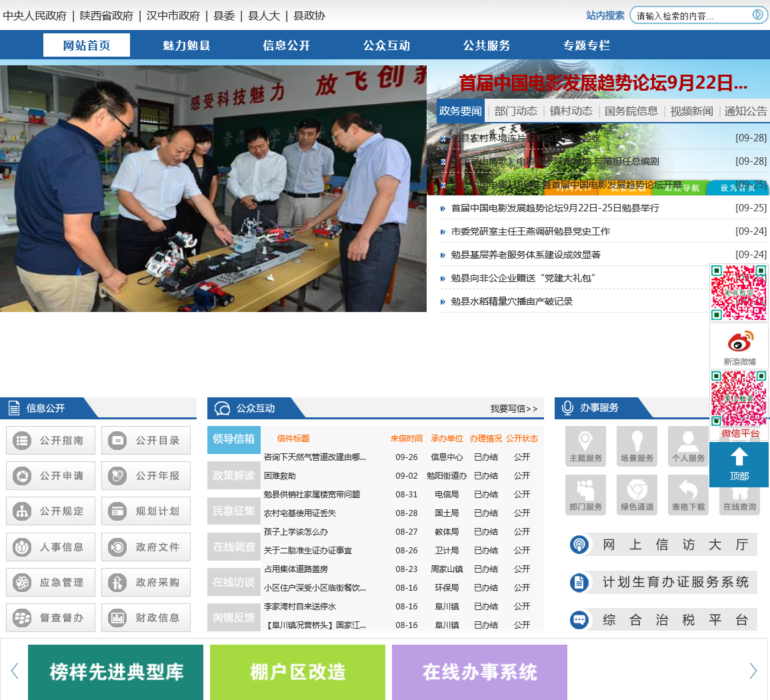Open the 财政信息 icon button
The width and height of the screenshot is (770, 700).
(146, 617)
